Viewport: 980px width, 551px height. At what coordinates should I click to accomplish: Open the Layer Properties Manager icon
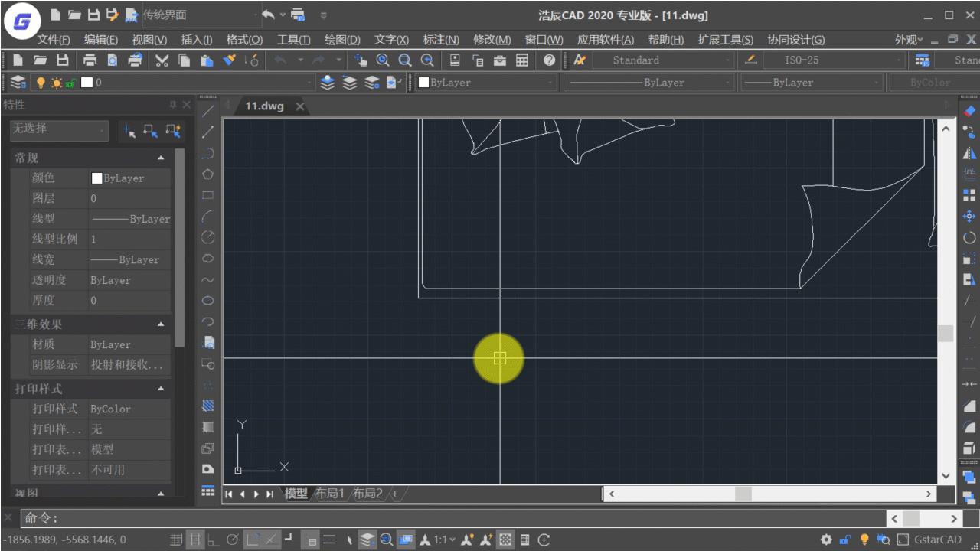tap(18, 83)
